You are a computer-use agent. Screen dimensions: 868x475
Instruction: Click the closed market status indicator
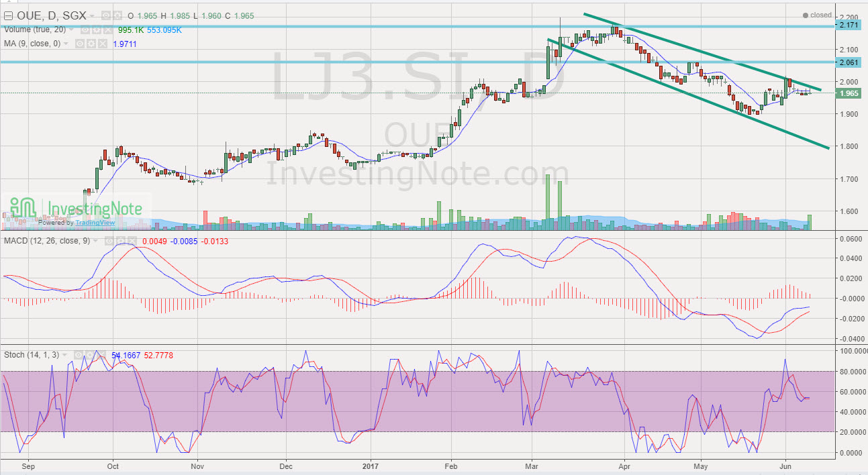click(816, 15)
